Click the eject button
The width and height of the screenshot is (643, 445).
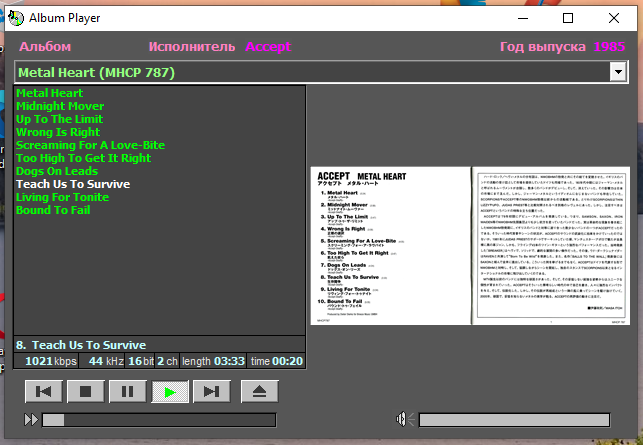(x=260, y=392)
